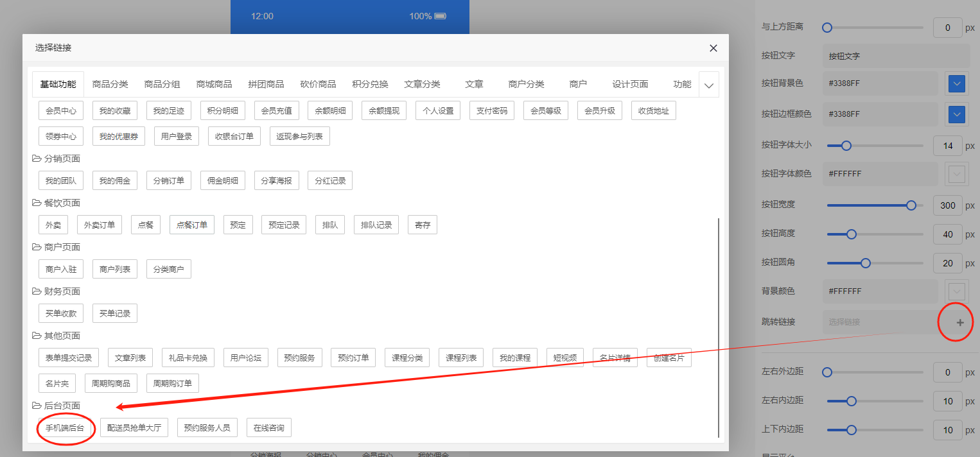
Task: Click the 其他页面 folder icon
Action: pos(37,336)
